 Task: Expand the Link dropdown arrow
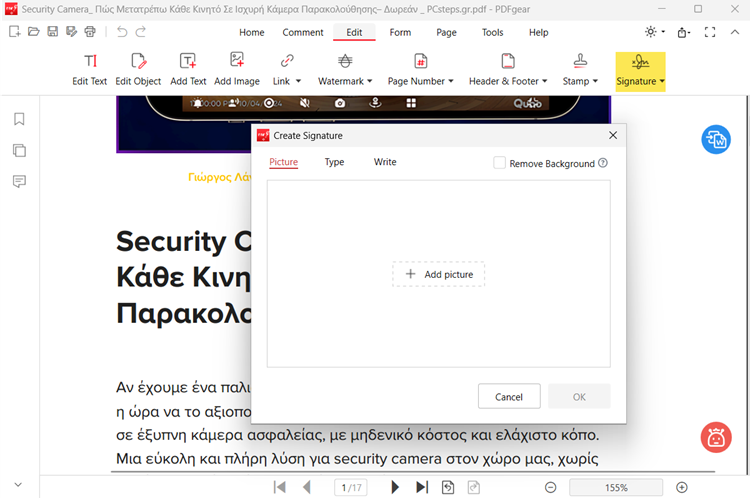coord(298,81)
